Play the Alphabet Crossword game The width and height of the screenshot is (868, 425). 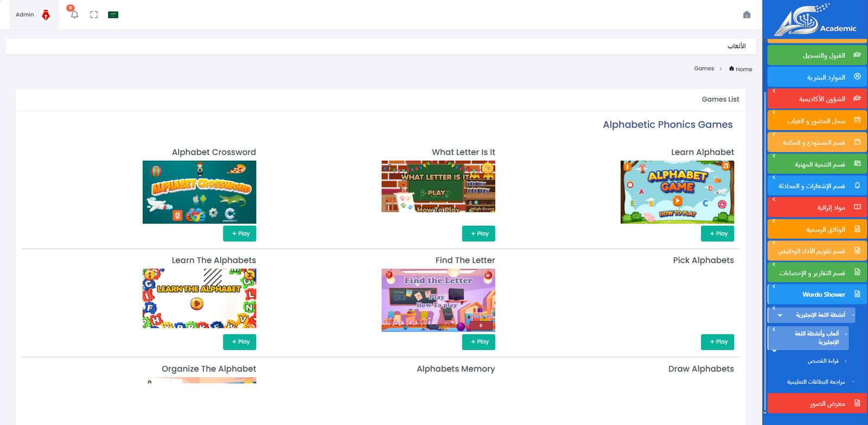[x=240, y=233]
